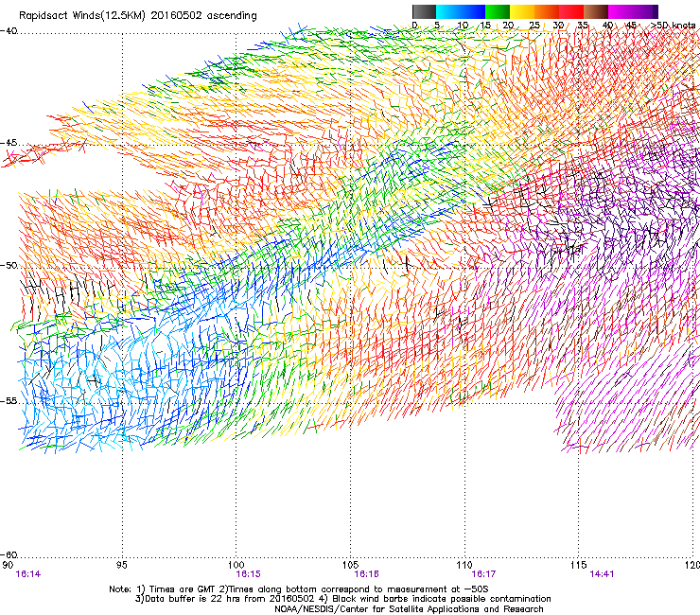Click the NOAA/NESDIS Center for Satellite Applications credit

point(409,609)
